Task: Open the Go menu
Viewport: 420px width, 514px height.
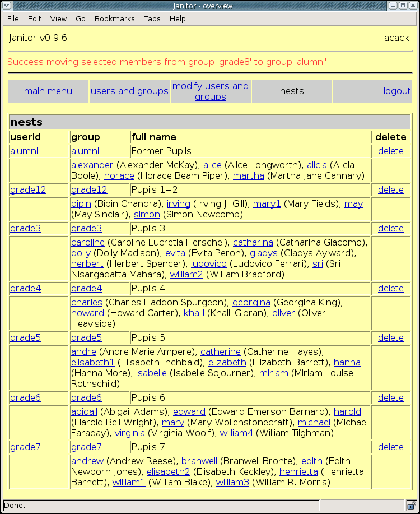Action: point(80,19)
